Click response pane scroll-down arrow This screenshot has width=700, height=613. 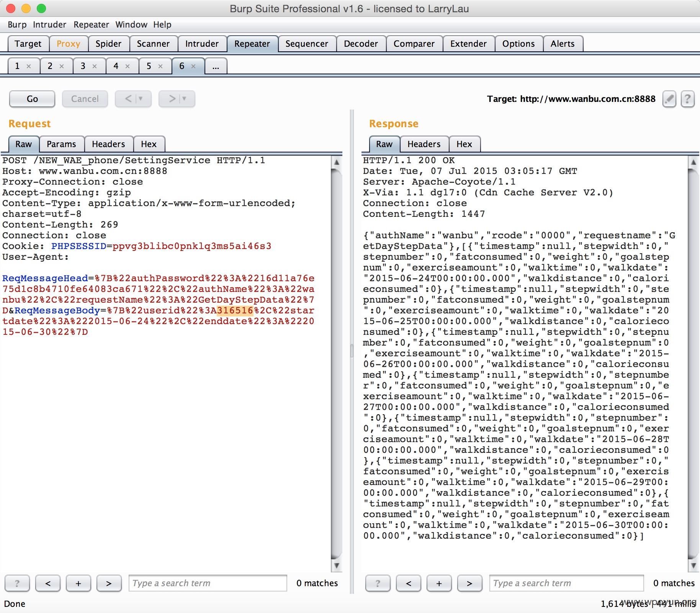[693, 565]
